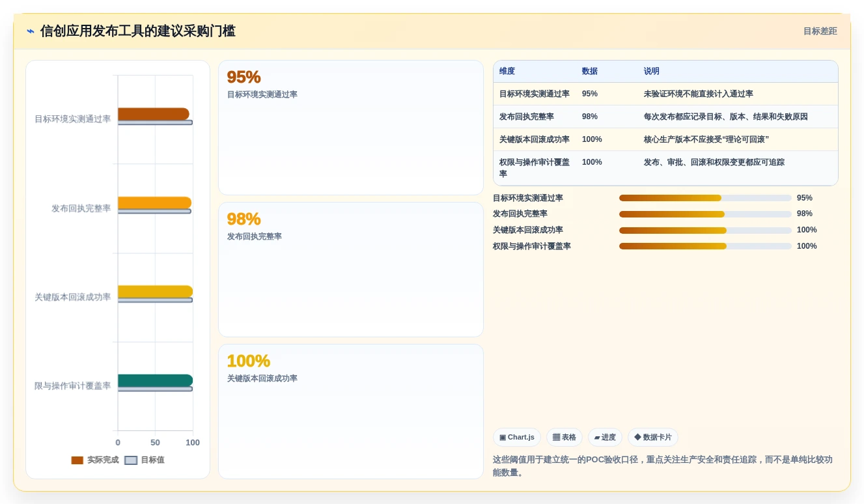The width and height of the screenshot is (864, 504).
Task: Click the 目标环境实测通过率 table row cell
Action: [535, 94]
